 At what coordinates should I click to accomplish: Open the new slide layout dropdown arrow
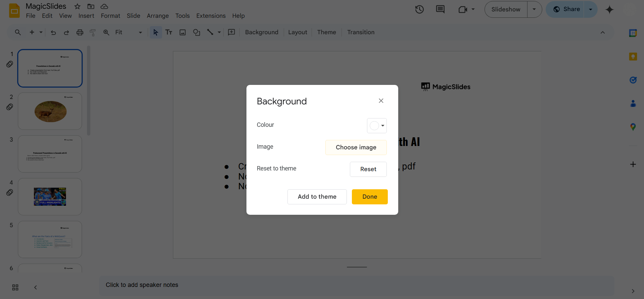pyautogui.click(x=41, y=32)
